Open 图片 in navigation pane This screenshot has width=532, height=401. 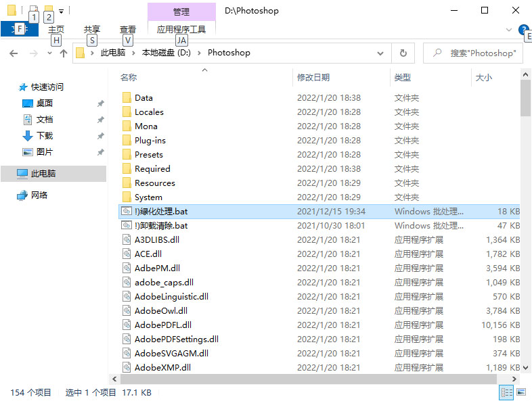point(45,152)
